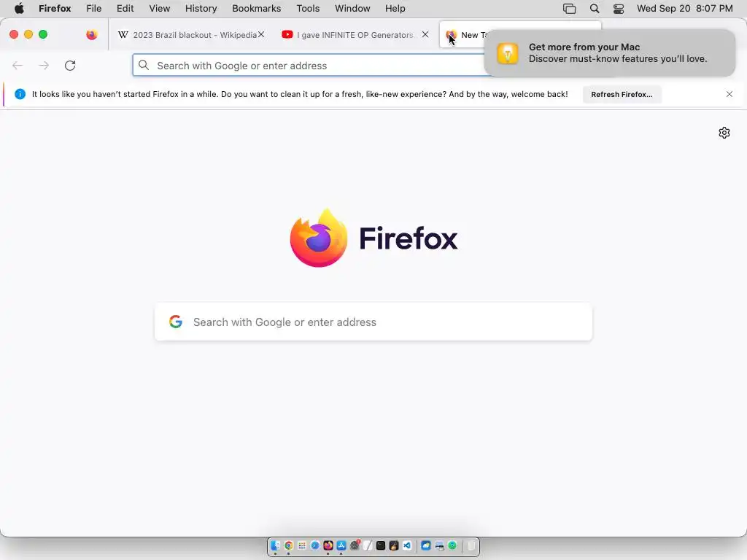Open Trash from the Dock
The width and height of the screenshot is (747, 560).
coord(471,545)
